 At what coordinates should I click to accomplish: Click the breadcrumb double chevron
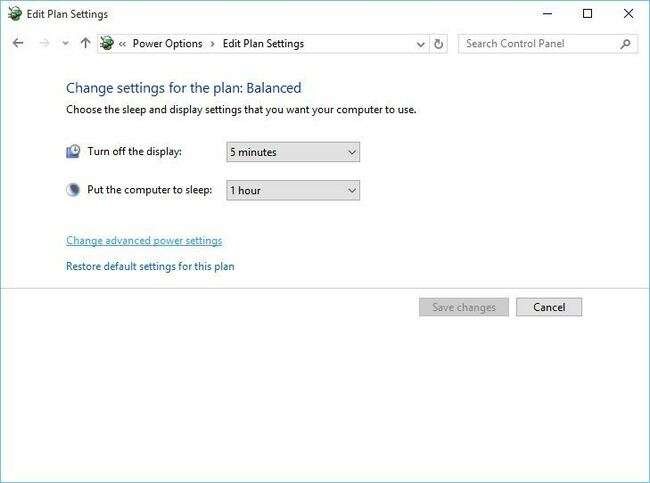coord(122,44)
